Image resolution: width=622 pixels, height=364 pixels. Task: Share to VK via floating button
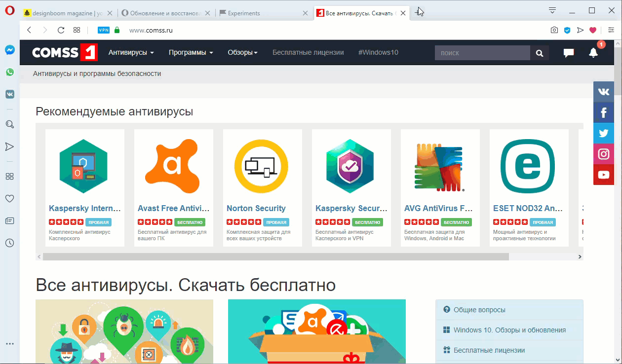[x=604, y=92]
